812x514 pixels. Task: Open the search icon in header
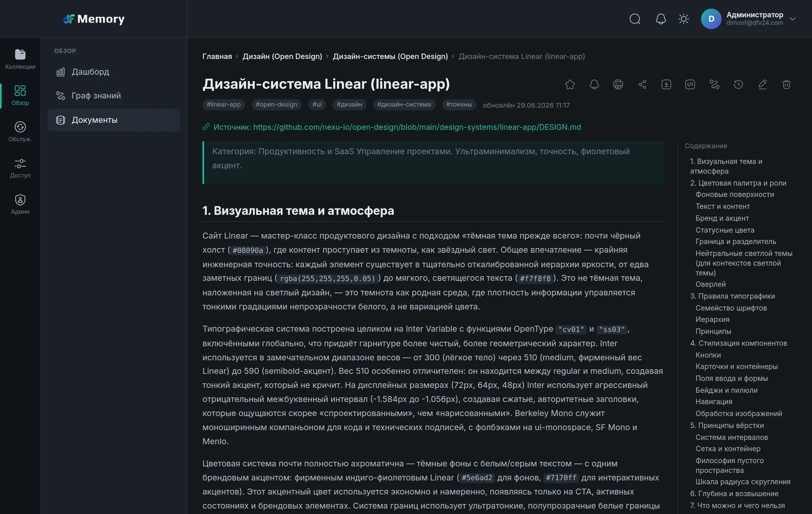coord(635,19)
